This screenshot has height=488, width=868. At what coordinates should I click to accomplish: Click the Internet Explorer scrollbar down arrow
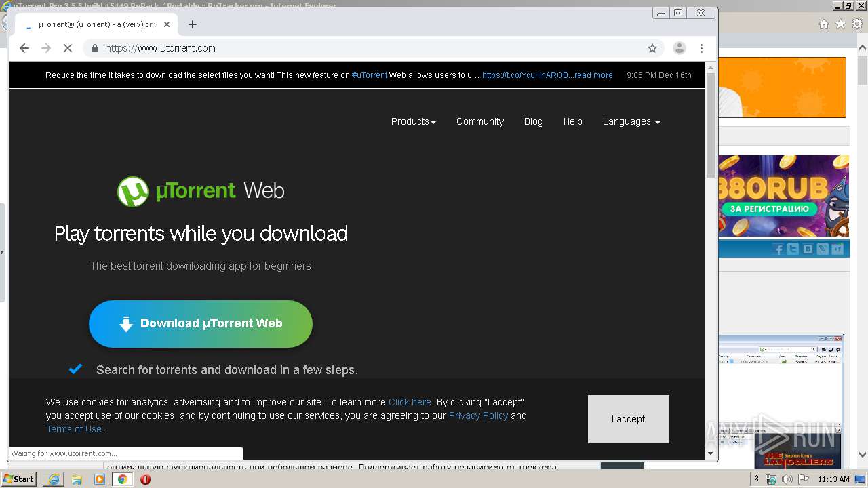coord(862,455)
